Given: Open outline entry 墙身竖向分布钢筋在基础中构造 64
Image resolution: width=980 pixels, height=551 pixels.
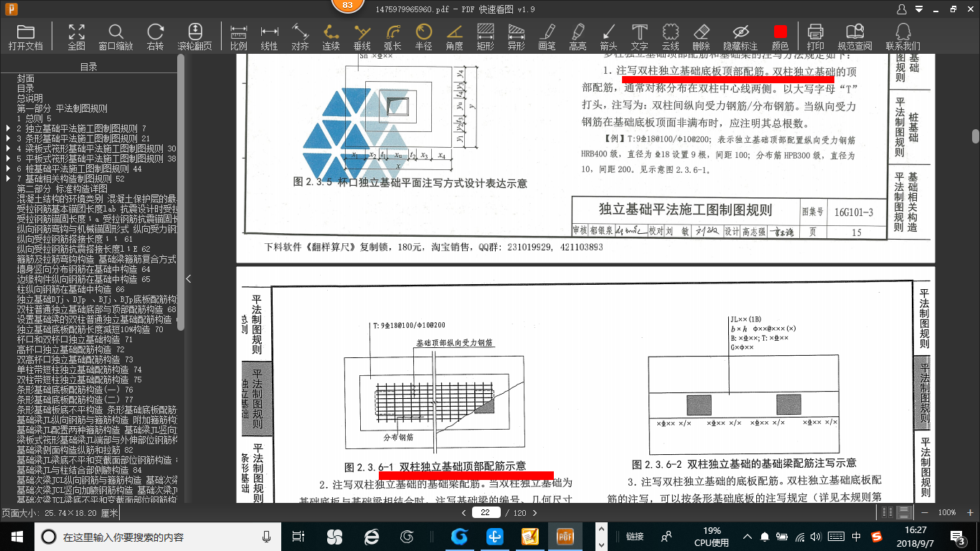Looking at the screenshot, I should point(83,269).
